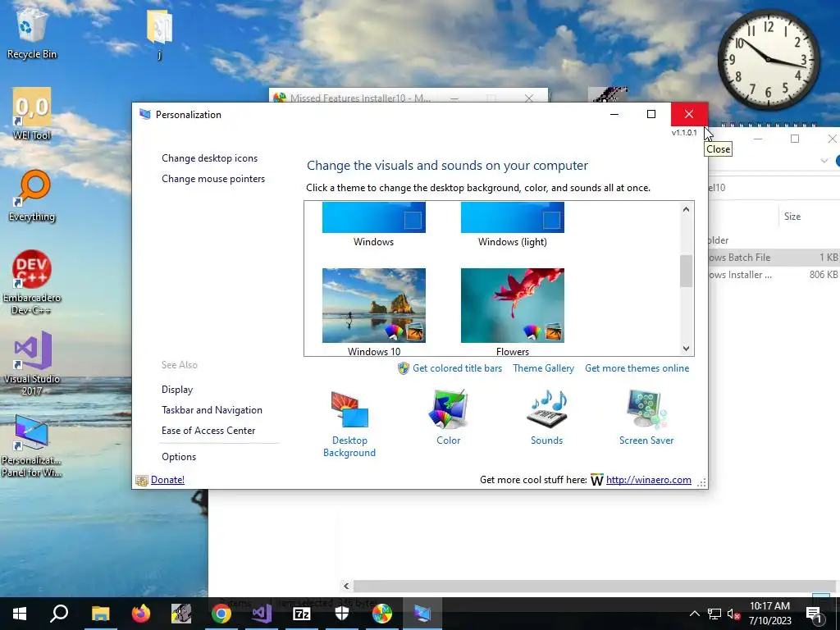Maximize the Personalization window
The image size is (840, 630).
(x=651, y=114)
